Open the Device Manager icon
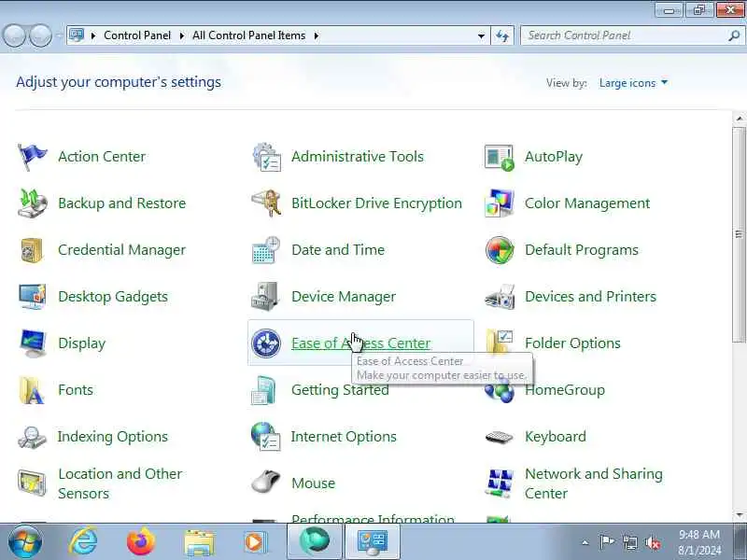This screenshot has width=747, height=560. pyautogui.click(x=265, y=297)
